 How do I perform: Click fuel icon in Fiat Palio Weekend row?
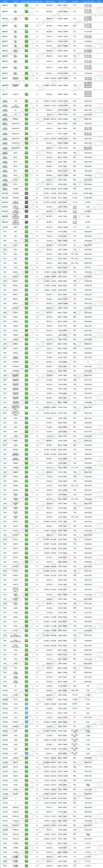point(26,459)
